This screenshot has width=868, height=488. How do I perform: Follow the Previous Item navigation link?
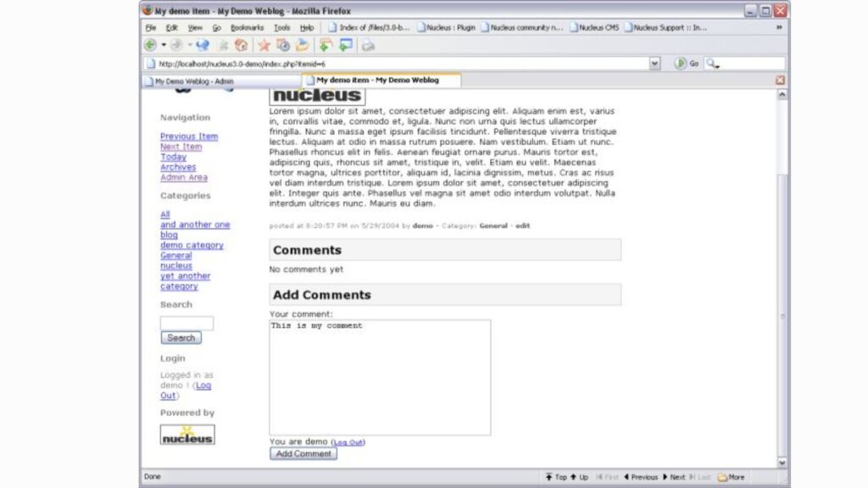click(x=189, y=136)
